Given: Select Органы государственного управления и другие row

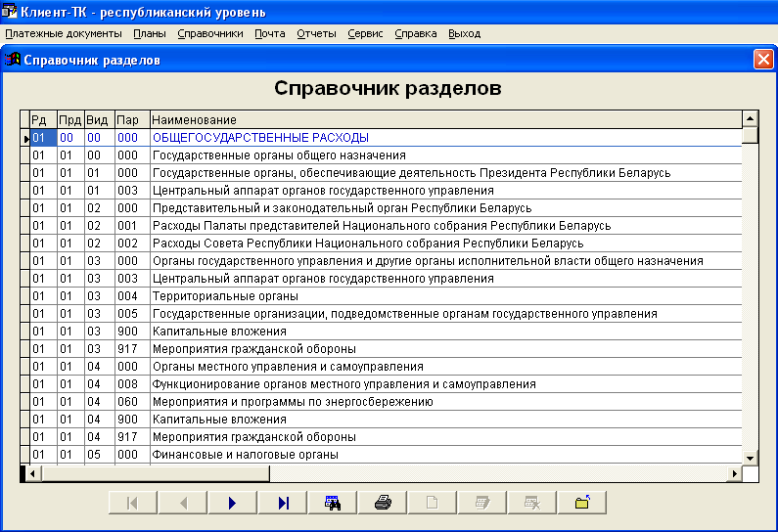Looking at the screenshot, I should pyautogui.click(x=386, y=261).
